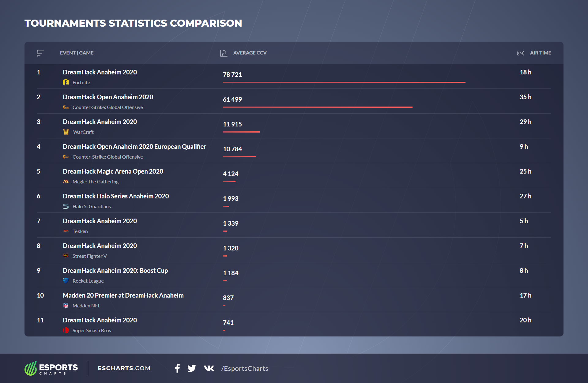
Task: Open DreamHack Magic Arena Open 2020 entry
Action: click(x=113, y=171)
